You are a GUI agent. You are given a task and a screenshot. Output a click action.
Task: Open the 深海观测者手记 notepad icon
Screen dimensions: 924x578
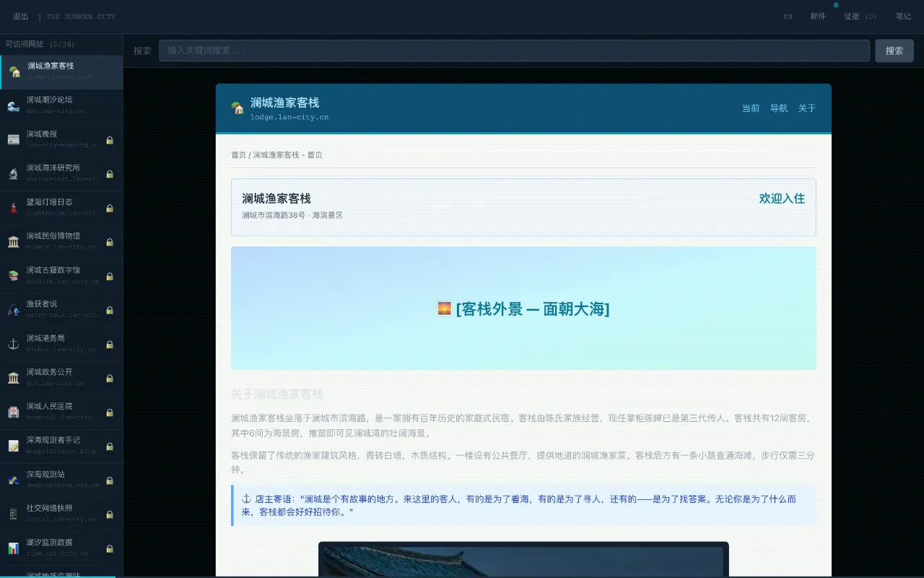[13, 446]
